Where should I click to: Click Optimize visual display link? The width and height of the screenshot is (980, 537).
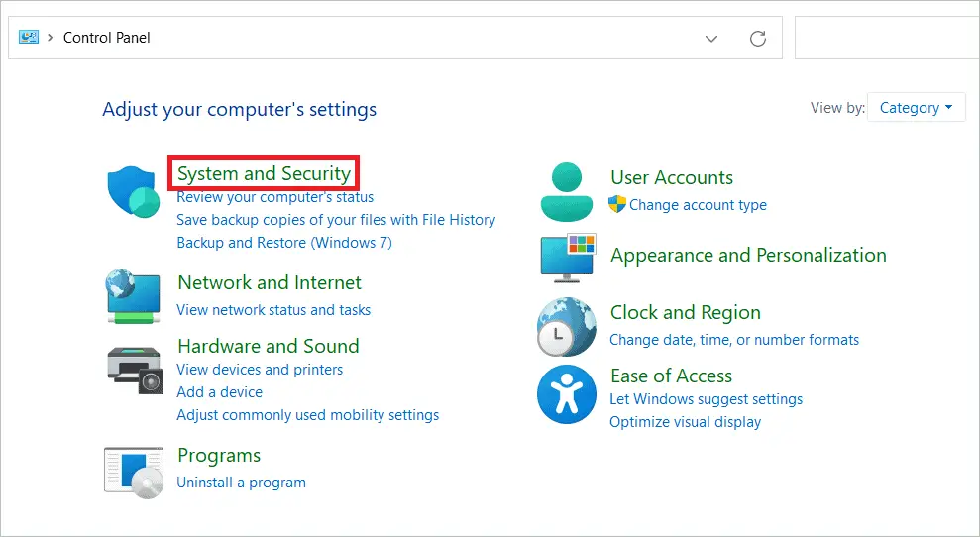[686, 422]
